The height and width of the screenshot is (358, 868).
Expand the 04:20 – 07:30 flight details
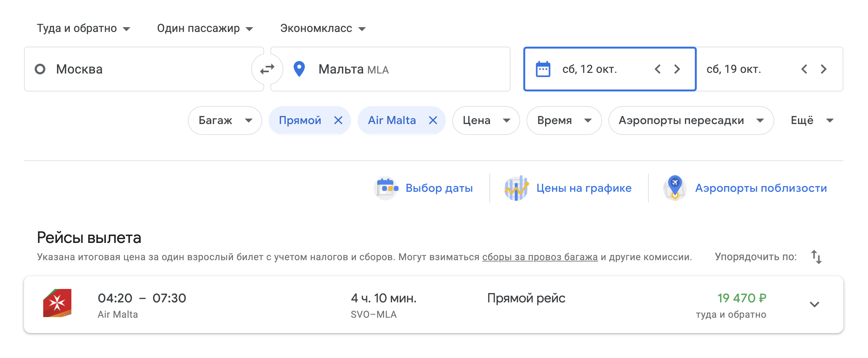[814, 304]
